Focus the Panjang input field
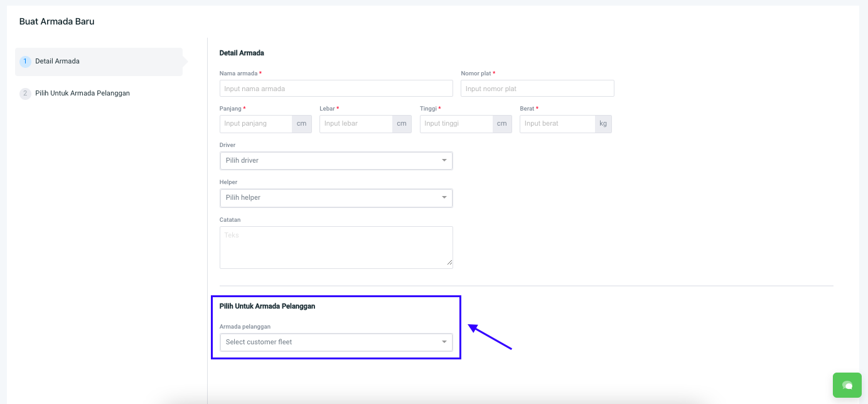The height and width of the screenshot is (404, 868). pyautogui.click(x=256, y=124)
